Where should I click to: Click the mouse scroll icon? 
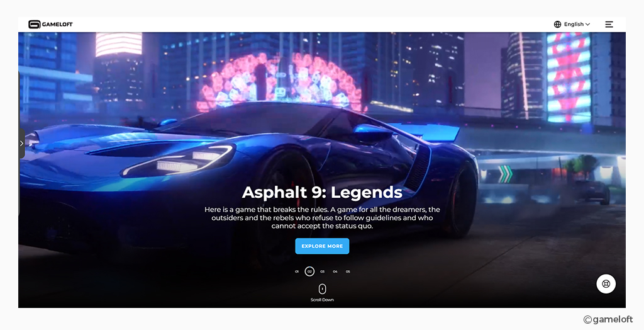323,289
